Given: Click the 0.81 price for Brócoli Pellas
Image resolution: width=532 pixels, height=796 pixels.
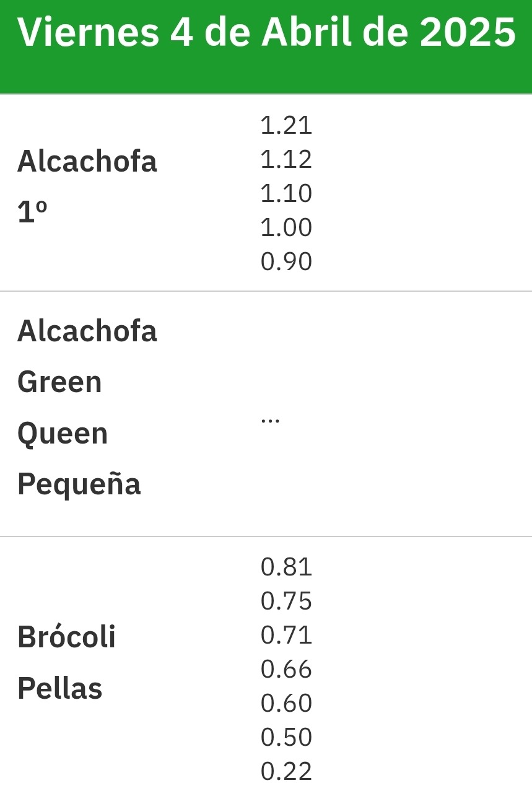Looking at the screenshot, I should point(286,567).
